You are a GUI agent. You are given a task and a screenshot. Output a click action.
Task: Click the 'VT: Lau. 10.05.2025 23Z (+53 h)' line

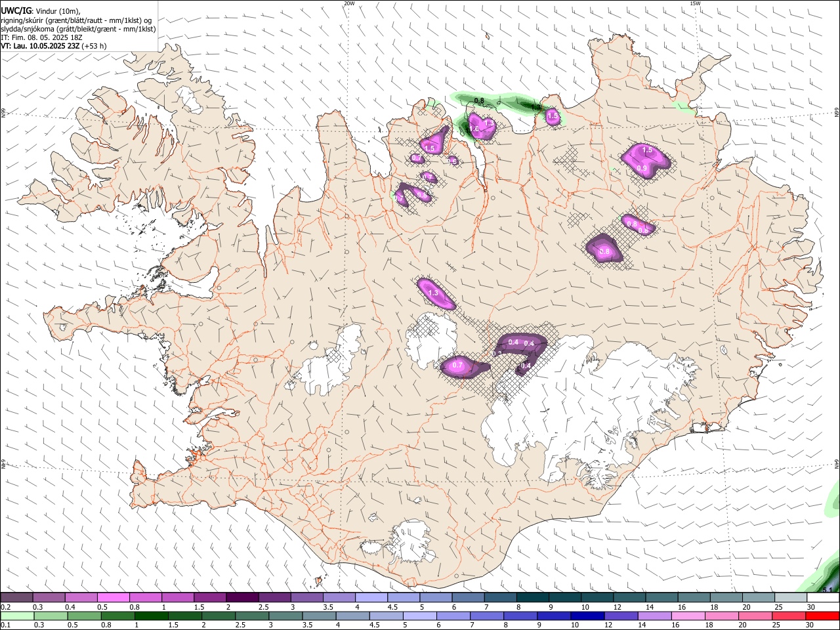[54, 46]
